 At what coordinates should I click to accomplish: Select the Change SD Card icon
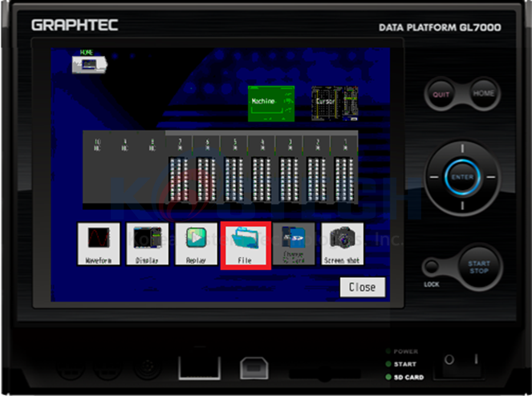294,244
